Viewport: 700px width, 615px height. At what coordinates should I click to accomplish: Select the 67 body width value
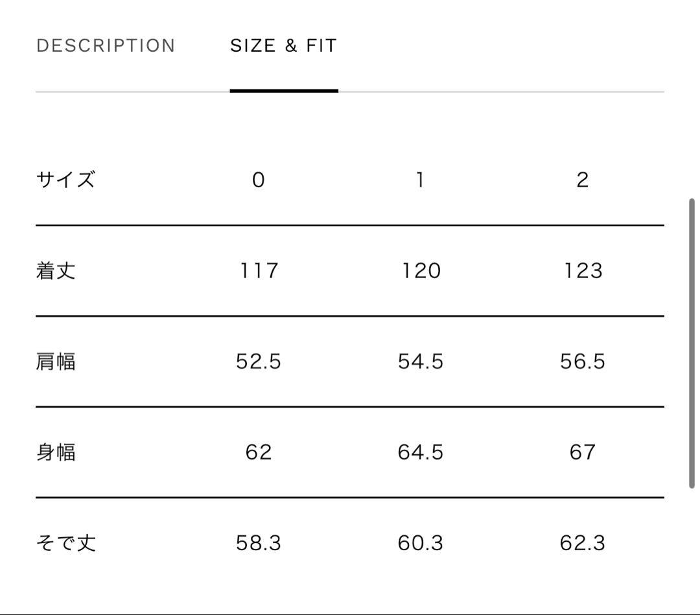point(582,452)
